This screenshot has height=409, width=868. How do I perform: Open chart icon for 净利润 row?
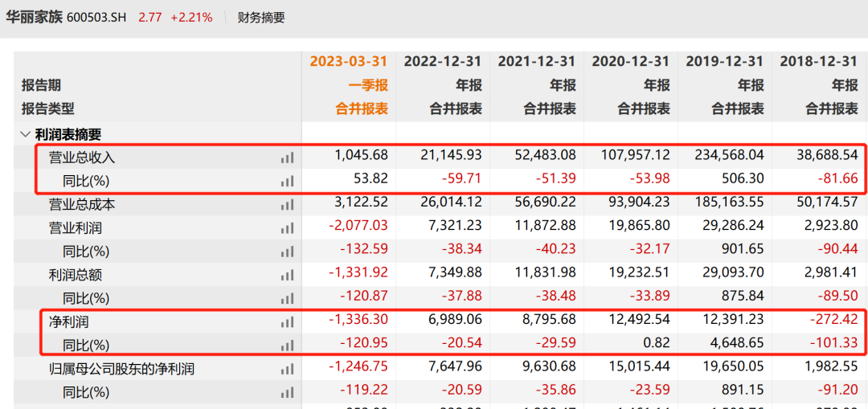[x=287, y=322]
